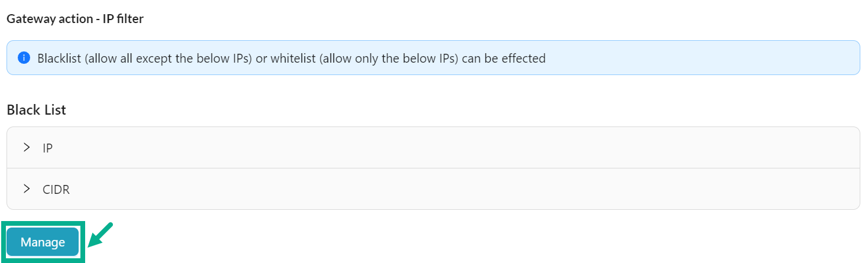Image resolution: width=868 pixels, height=263 pixels.
Task: Expand the CIDR section chevron
Action: point(27,189)
